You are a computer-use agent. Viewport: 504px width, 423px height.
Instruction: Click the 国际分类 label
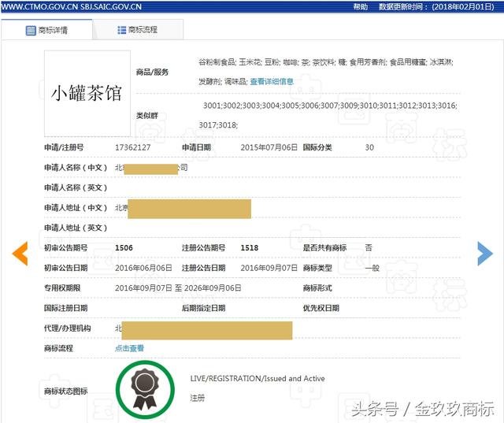click(x=317, y=147)
